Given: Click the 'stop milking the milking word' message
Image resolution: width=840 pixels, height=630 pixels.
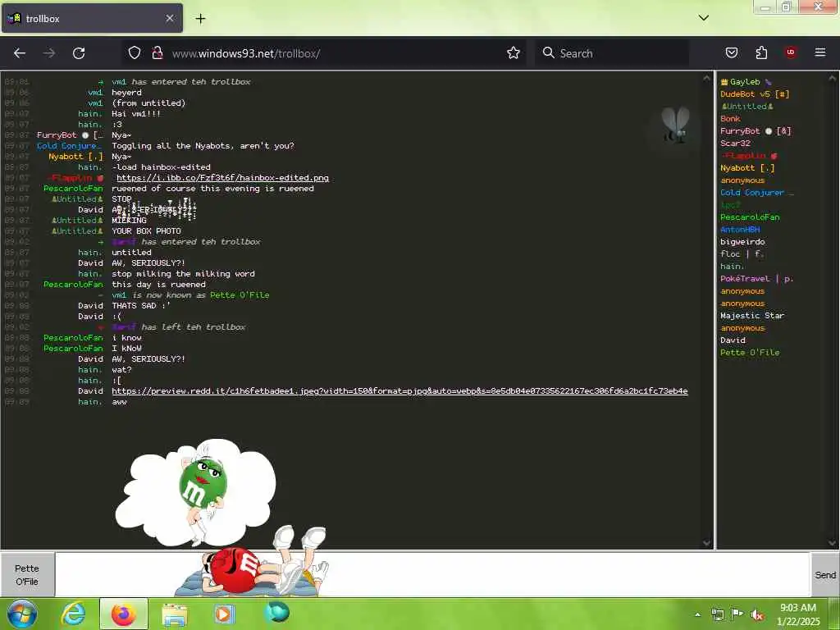Looking at the screenshot, I should [183, 274].
